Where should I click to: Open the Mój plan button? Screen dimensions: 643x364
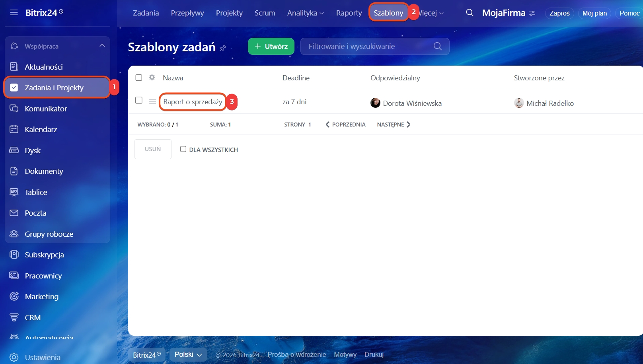point(594,13)
